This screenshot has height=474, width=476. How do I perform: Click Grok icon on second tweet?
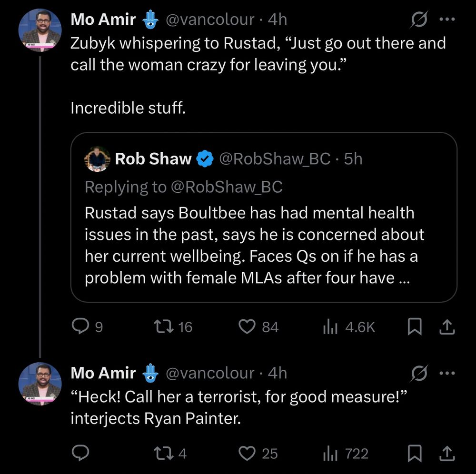click(418, 373)
